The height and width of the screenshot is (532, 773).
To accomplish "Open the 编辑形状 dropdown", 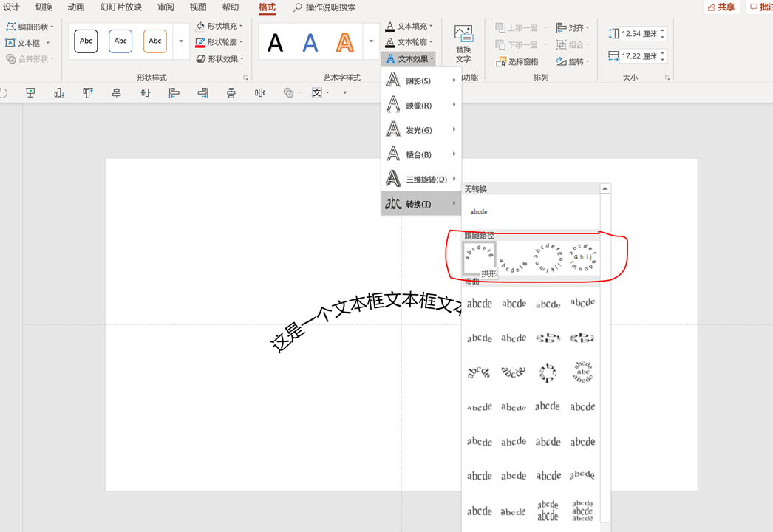I will pos(30,27).
